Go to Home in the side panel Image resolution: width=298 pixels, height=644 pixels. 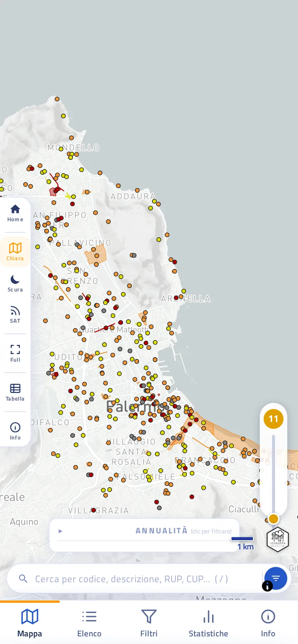tap(15, 213)
